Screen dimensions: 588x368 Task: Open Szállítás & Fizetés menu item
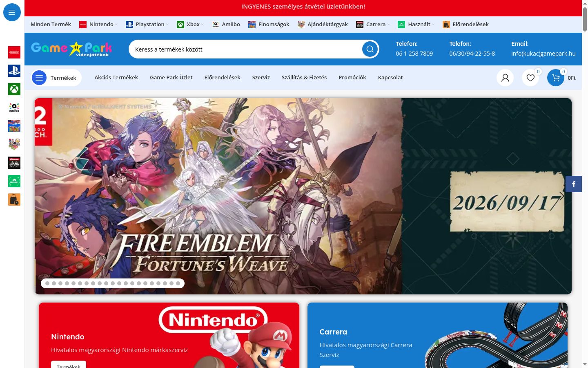(x=304, y=77)
